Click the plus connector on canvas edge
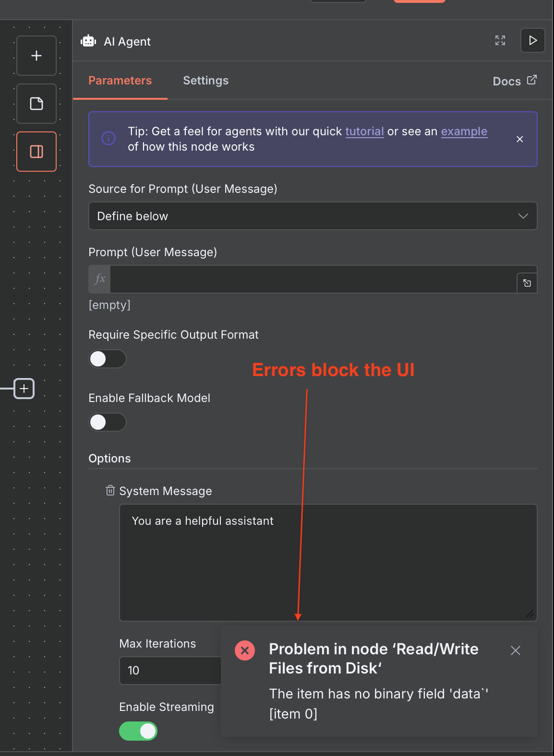Screen dimensions: 554x756 click(x=24, y=389)
